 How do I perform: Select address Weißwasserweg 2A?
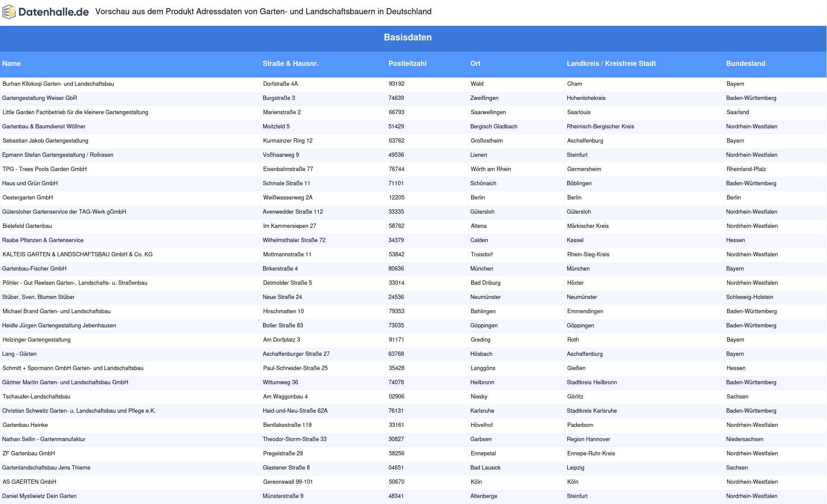click(x=288, y=198)
